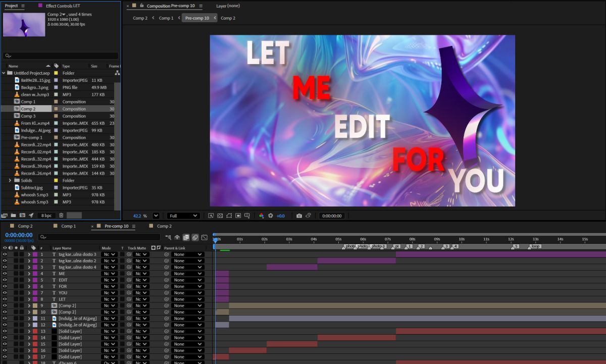Click the new composition icon in Project panel

[22, 216]
